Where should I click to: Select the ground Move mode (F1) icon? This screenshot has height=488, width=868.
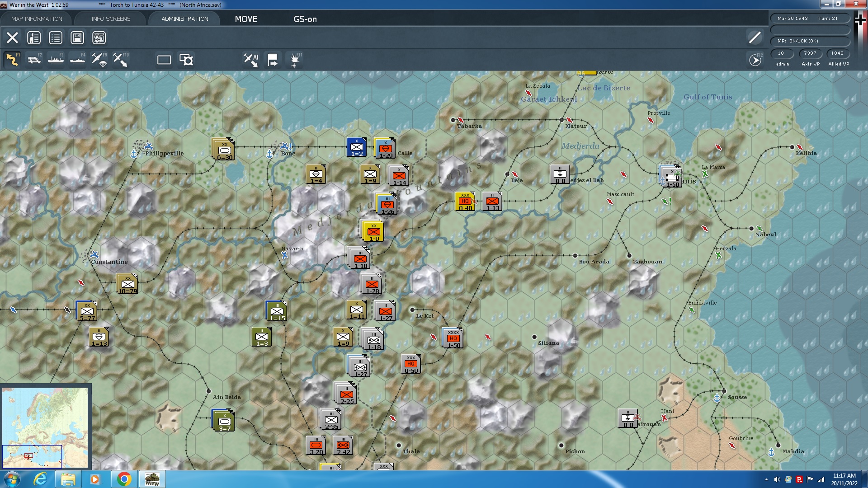pyautogui.click(x=12, y=60)
